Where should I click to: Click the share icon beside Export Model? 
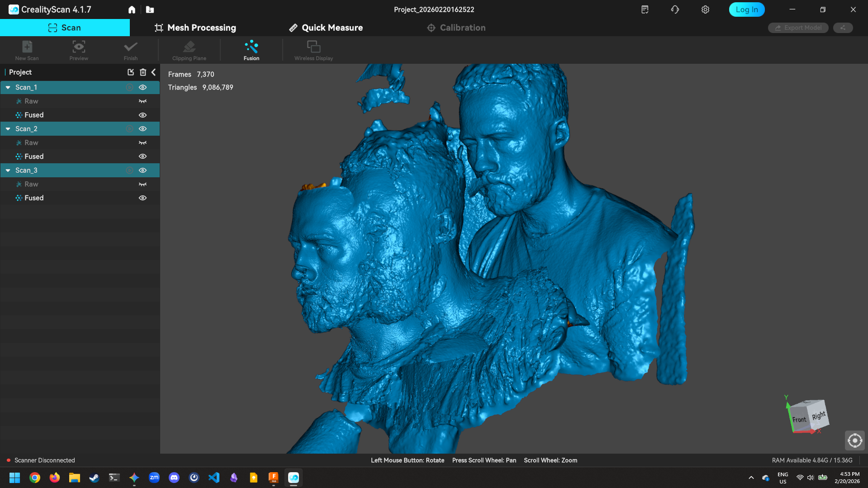click(x=843, y=28)
